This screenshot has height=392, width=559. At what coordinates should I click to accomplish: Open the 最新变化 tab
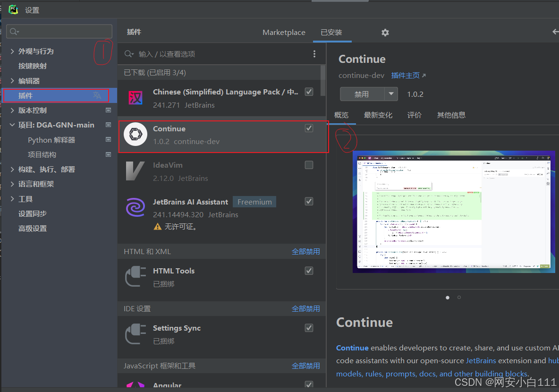tap(378, 115)
